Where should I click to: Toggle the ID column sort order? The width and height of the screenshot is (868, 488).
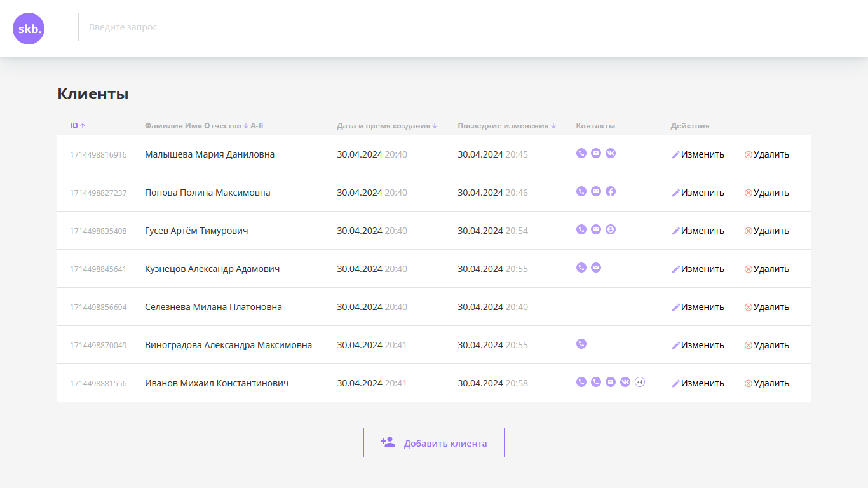point(78,125)
